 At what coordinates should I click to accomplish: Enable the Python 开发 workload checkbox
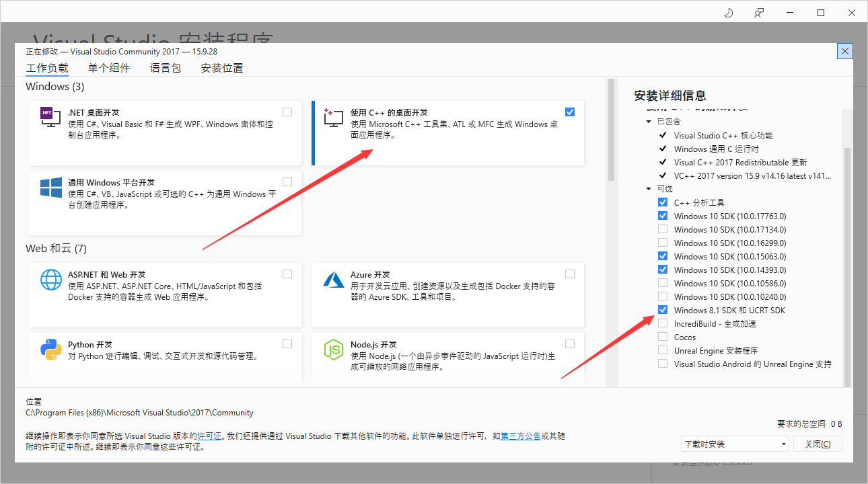pyautogui.click(x=287, y=344)
